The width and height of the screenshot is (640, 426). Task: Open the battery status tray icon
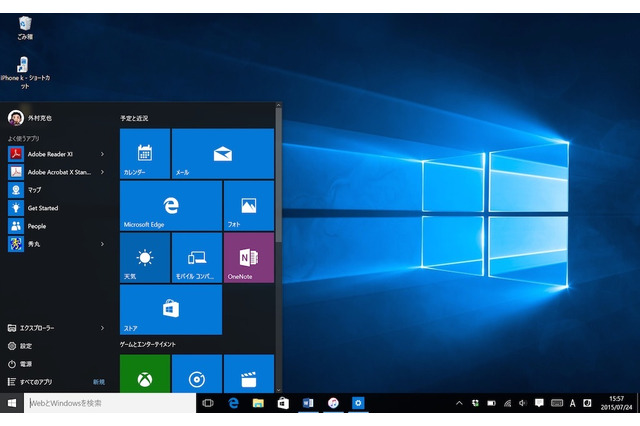coord(491,403)
